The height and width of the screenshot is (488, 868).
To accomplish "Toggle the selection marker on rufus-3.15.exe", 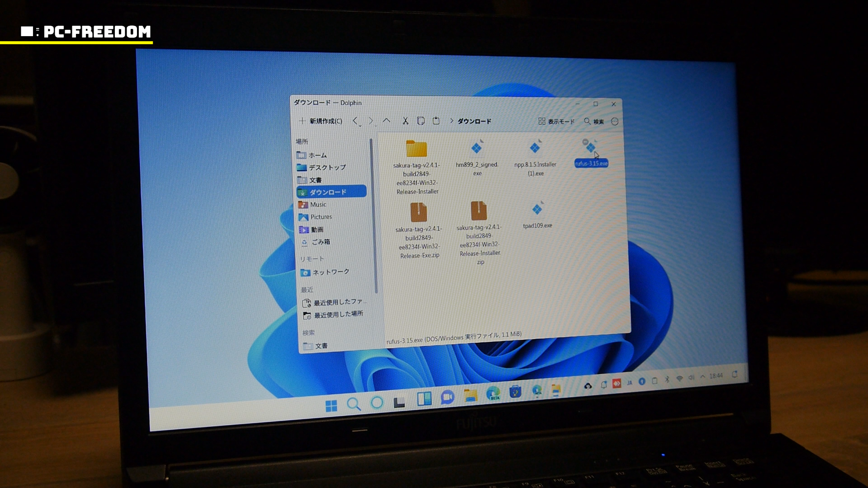I will pyautogui.click(x=585, y=142).
